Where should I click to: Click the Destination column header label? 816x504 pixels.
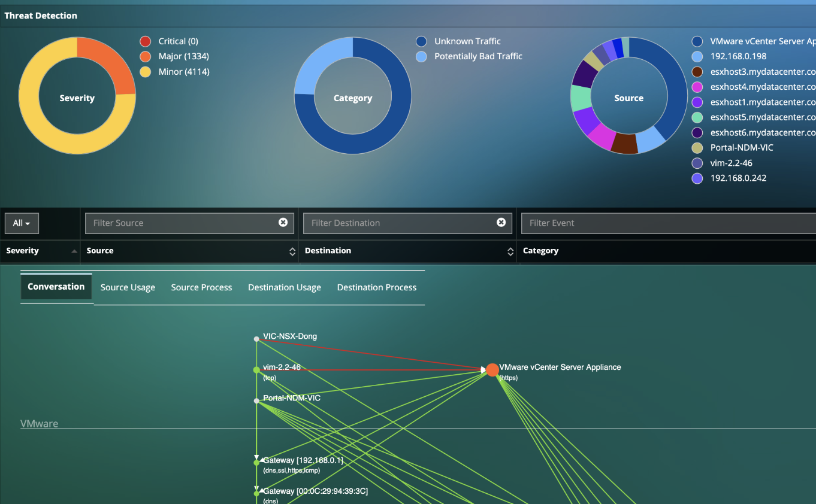click(x=328, y=251)
